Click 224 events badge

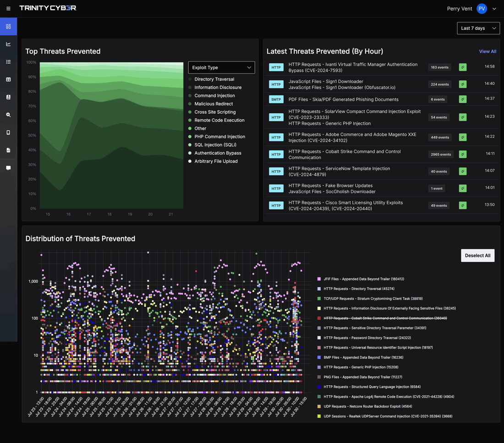pos(440,84)
